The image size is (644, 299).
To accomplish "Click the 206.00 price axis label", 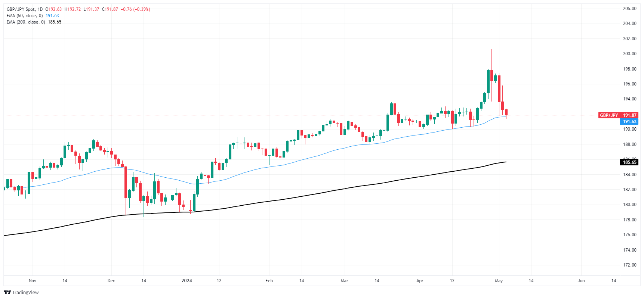I will (x=629, y=9).
